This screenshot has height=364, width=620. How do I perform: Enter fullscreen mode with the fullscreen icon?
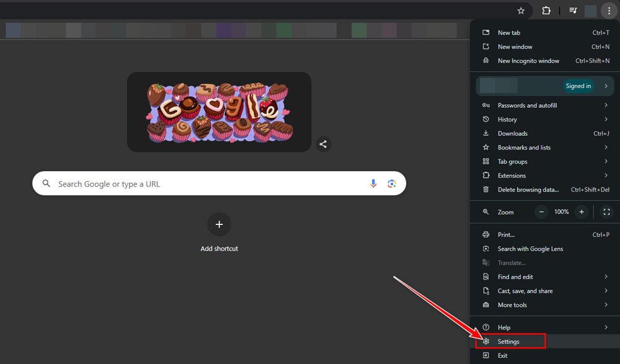point(606,212)
